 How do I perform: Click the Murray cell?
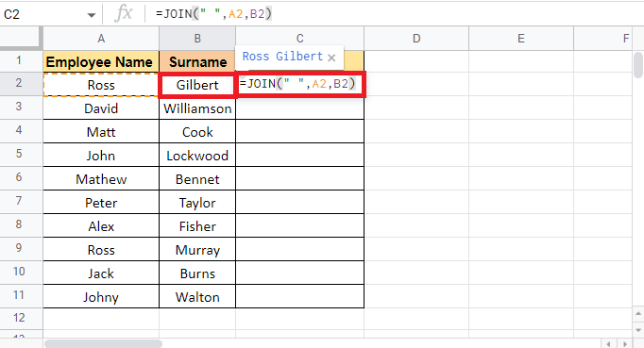pyautogui.click(x=197, y=250)
